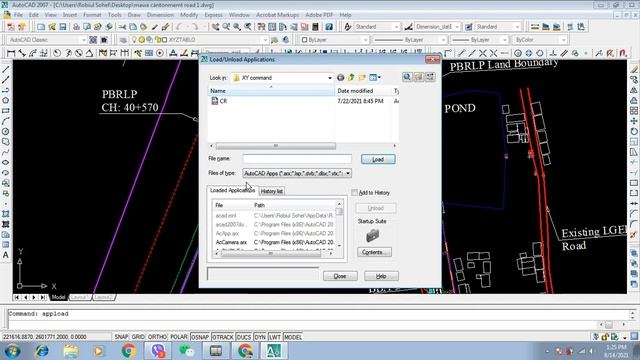This screenshot has width=640, height=360.
Task: Select the Line draw tool
Action: click(6, 70)
